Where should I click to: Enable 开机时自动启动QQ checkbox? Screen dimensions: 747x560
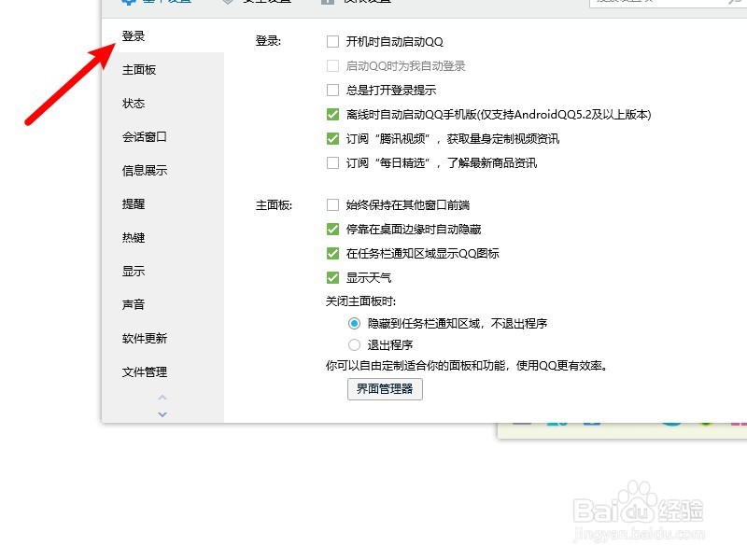coord(332,41)
